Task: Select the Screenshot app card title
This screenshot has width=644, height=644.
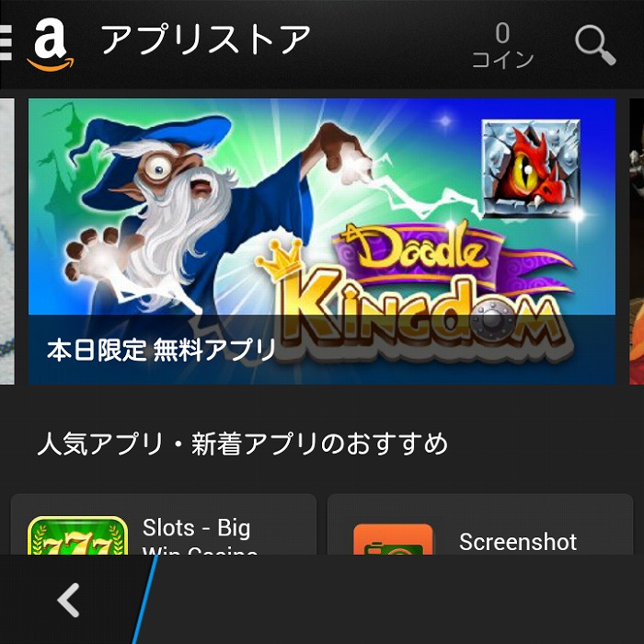Action: click(x=517, y=542)
